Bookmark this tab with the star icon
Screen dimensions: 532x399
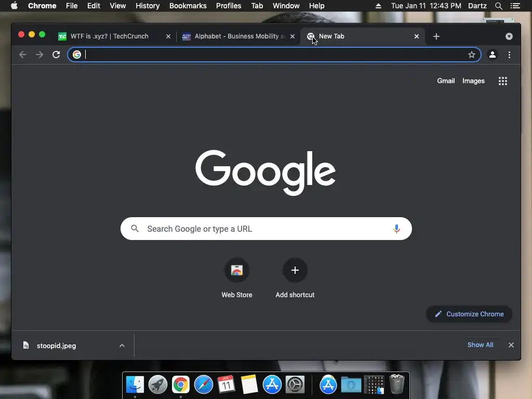tap(472, 55)
